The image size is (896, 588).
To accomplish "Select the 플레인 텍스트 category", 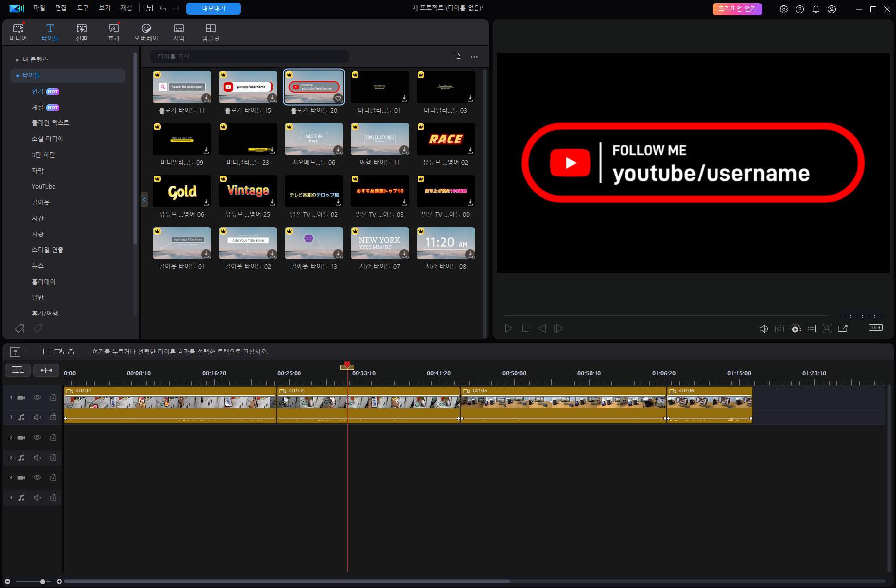I will coord(51,123).
